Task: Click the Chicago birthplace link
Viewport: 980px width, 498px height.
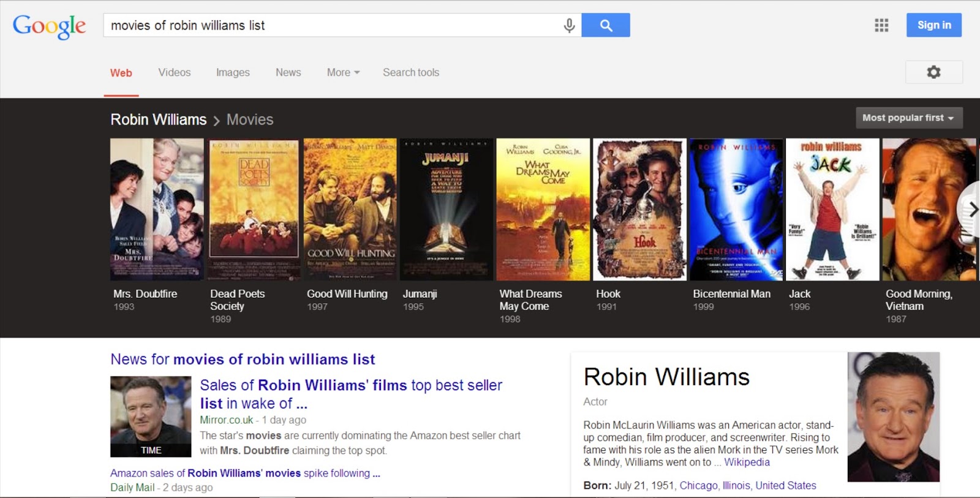Action: [x=698, y=486]
